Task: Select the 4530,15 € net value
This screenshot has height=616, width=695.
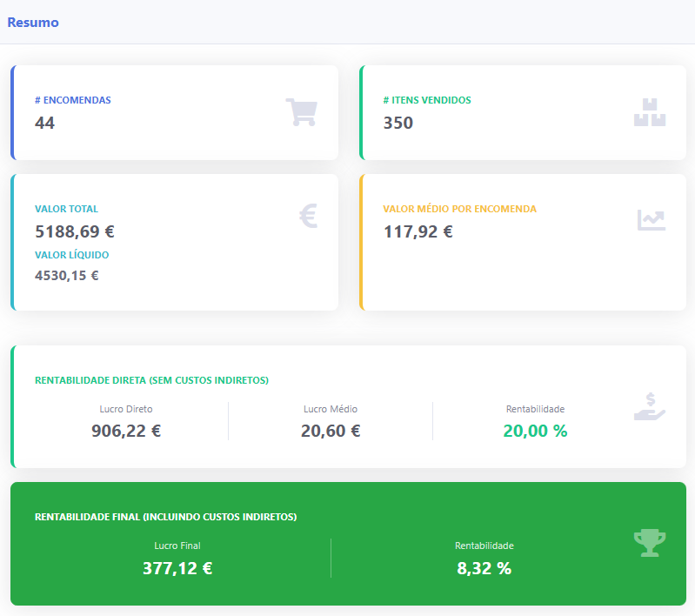Action: (x=67, y=276)
